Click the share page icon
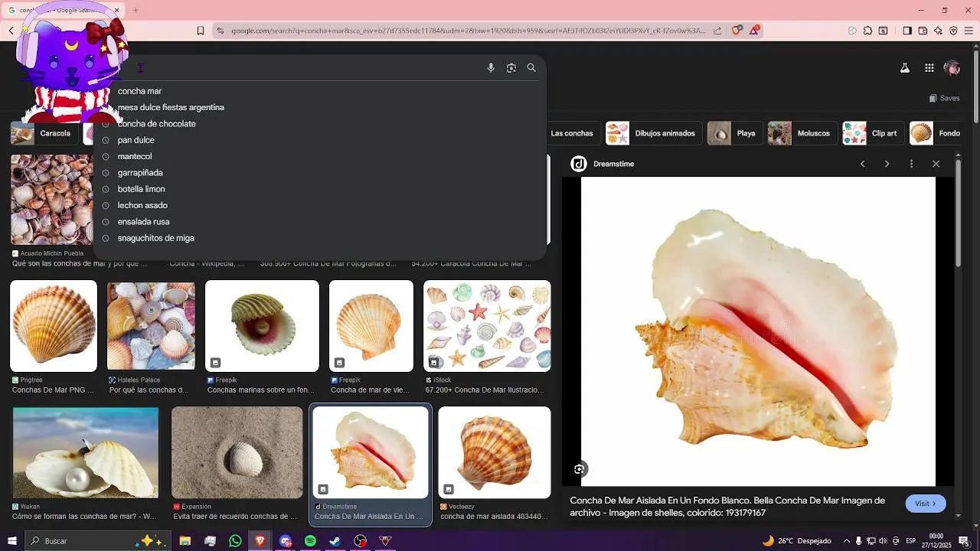The image size is (980, 551). click(717, 31)
